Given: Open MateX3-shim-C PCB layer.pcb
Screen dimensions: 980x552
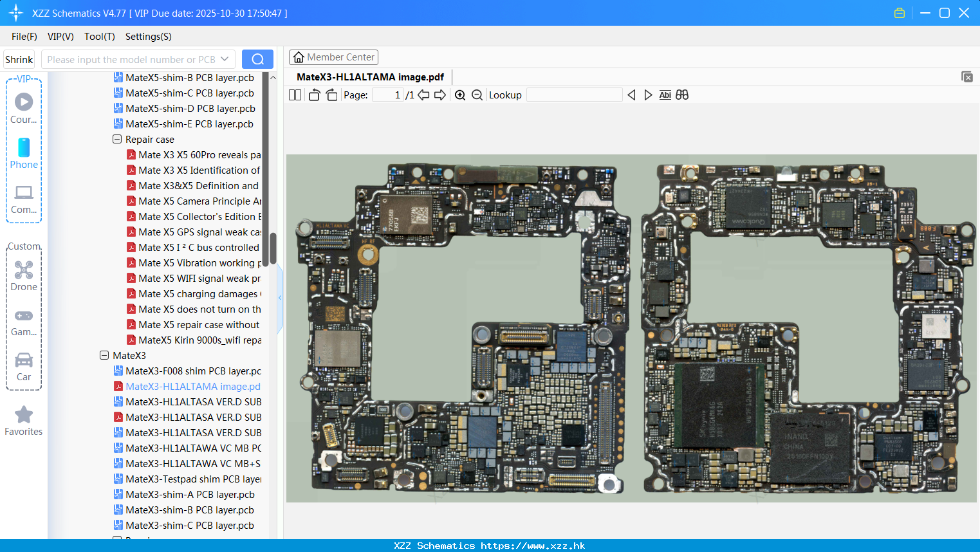Looking at the screenshot, I should coord(184,525).
